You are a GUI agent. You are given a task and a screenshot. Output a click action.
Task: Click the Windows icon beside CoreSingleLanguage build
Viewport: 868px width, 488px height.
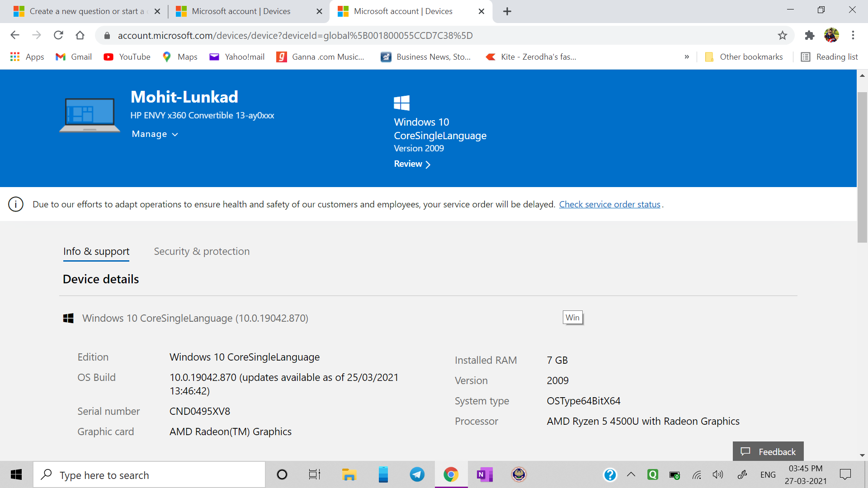click(68, 318)
